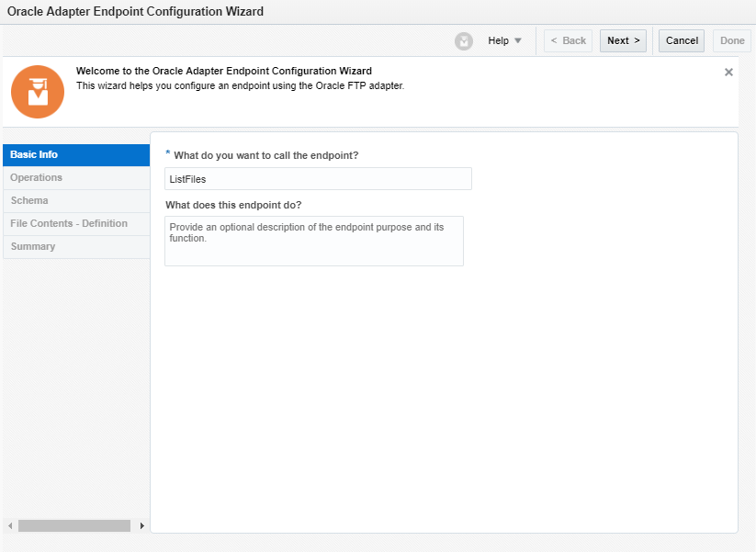Click the Done button
Image resolution: width=756 pixels, height=552 pixels.
[x=732, y=41]
